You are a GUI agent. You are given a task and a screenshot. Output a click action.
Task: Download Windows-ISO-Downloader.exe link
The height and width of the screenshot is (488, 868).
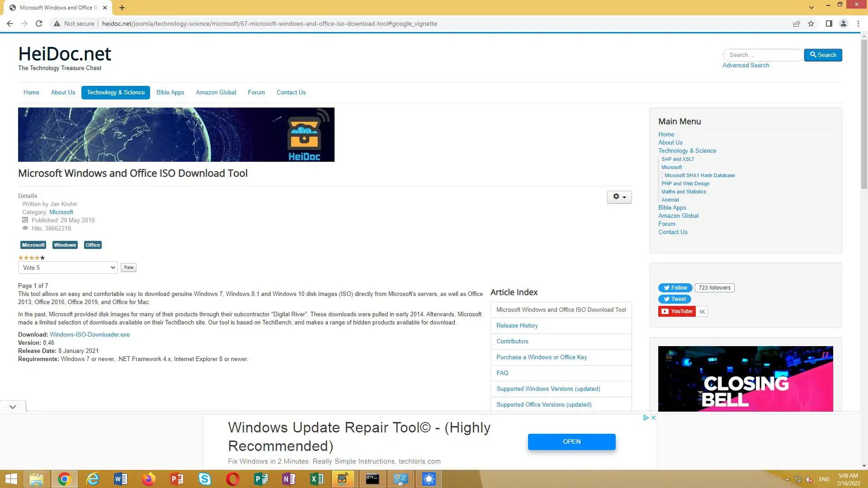tap(90, 335)
